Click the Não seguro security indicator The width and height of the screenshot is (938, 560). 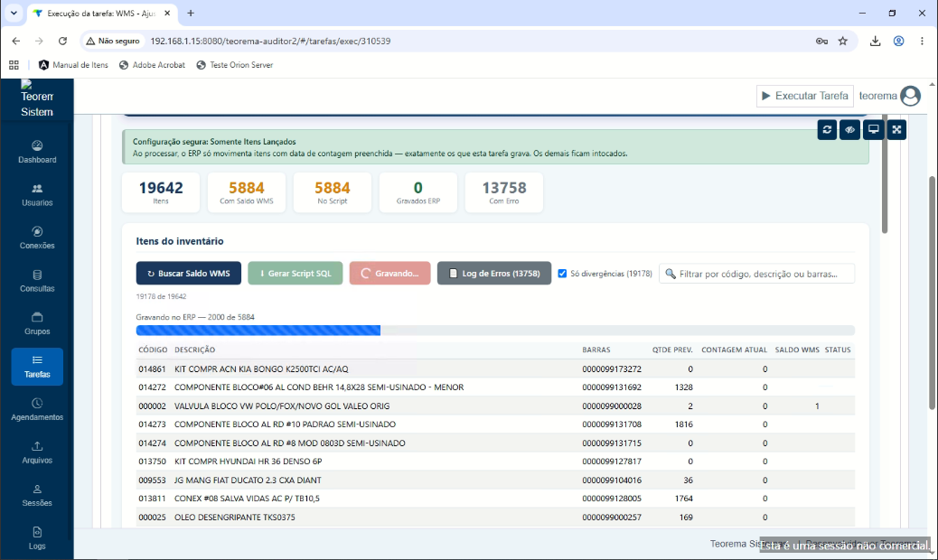click(112, 42)
